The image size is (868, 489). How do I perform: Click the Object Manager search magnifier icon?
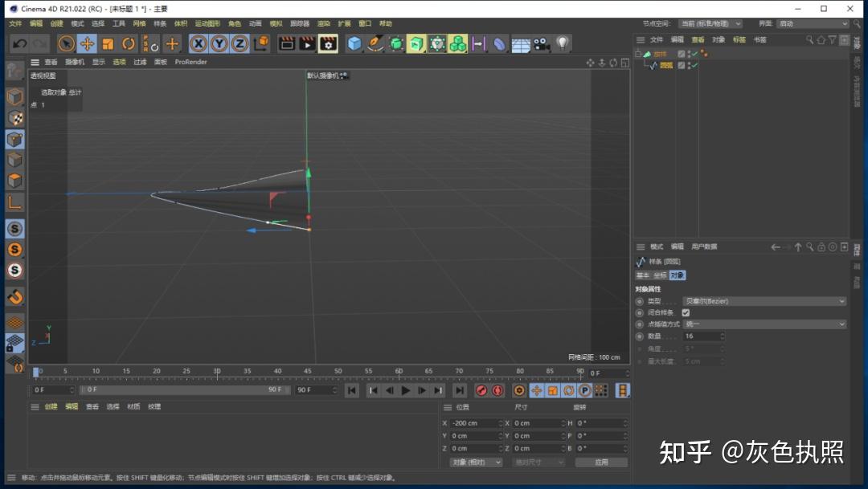810,40
